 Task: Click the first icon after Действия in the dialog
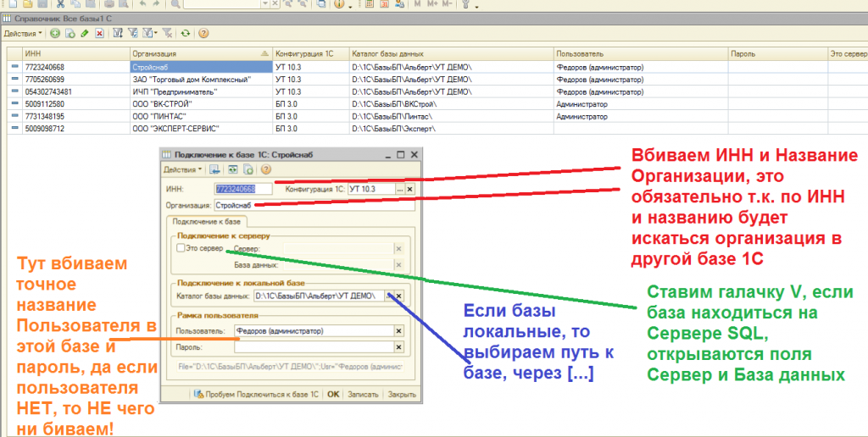[x=214, y=170]
